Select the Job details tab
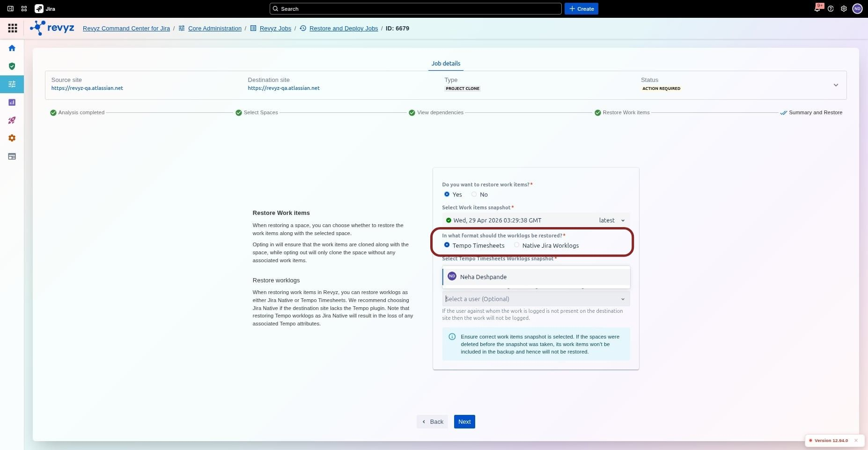The width and height of the screenshot is (868, 450). (446, 63)
